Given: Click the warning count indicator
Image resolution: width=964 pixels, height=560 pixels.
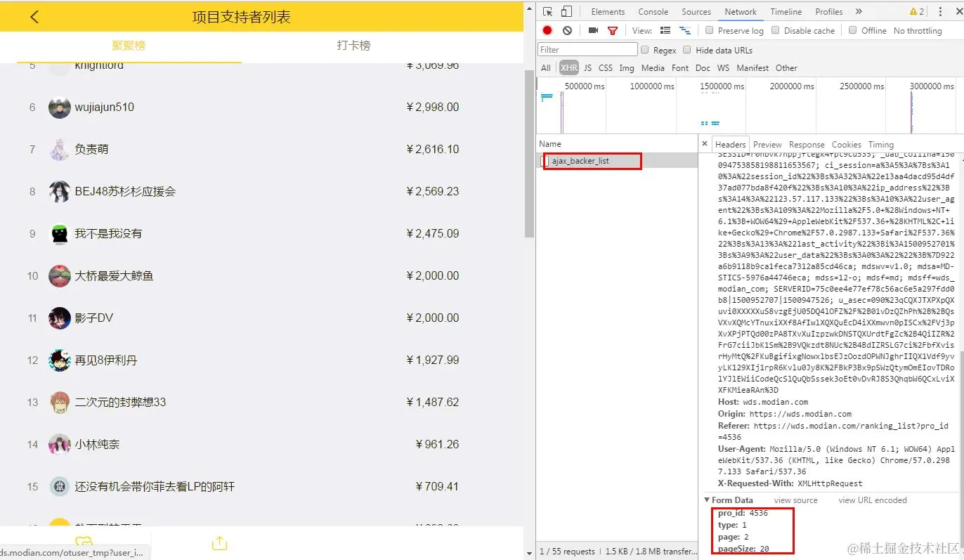Looking at the screenshot, I should pos(917,12).
